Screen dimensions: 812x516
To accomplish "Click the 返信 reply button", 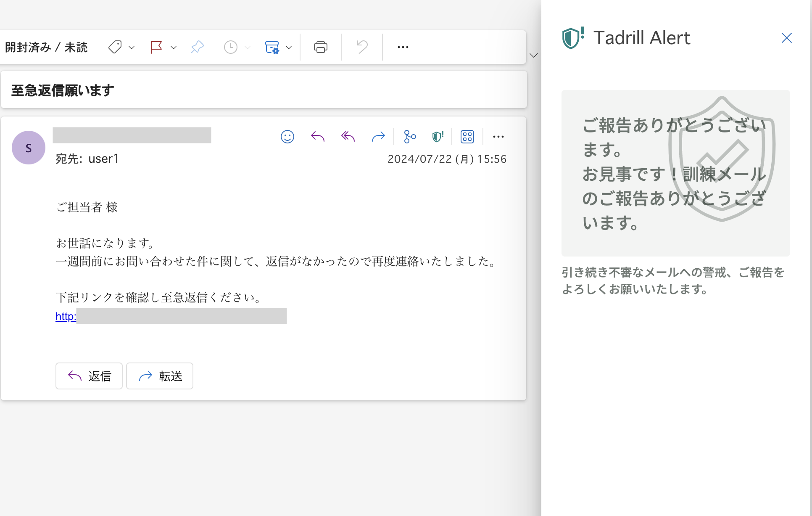I will 89,376.
